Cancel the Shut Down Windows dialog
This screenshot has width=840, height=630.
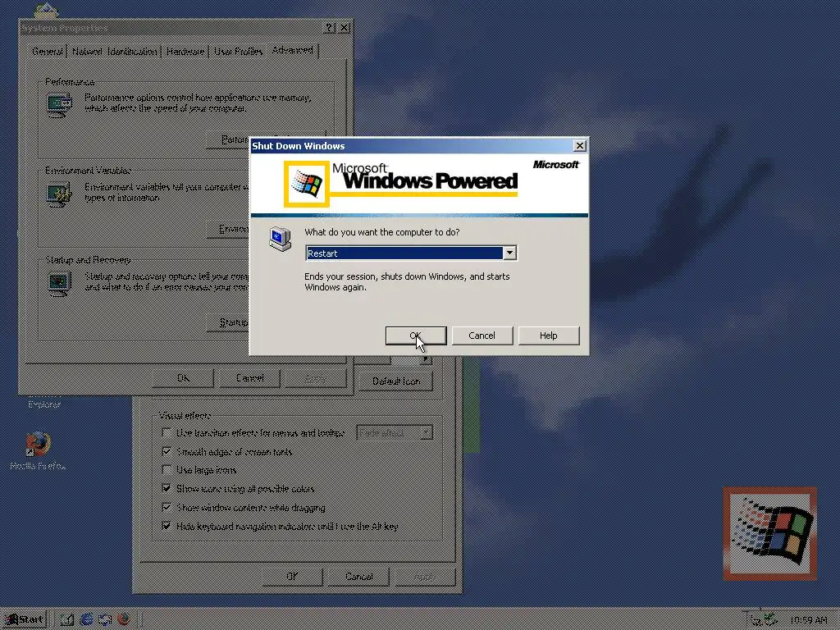482,336
